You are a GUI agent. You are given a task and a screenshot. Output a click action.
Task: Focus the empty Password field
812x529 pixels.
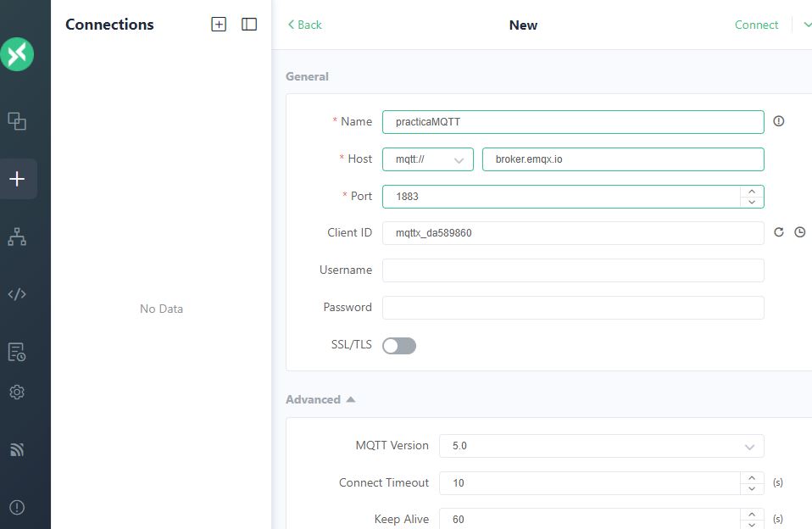573,307
